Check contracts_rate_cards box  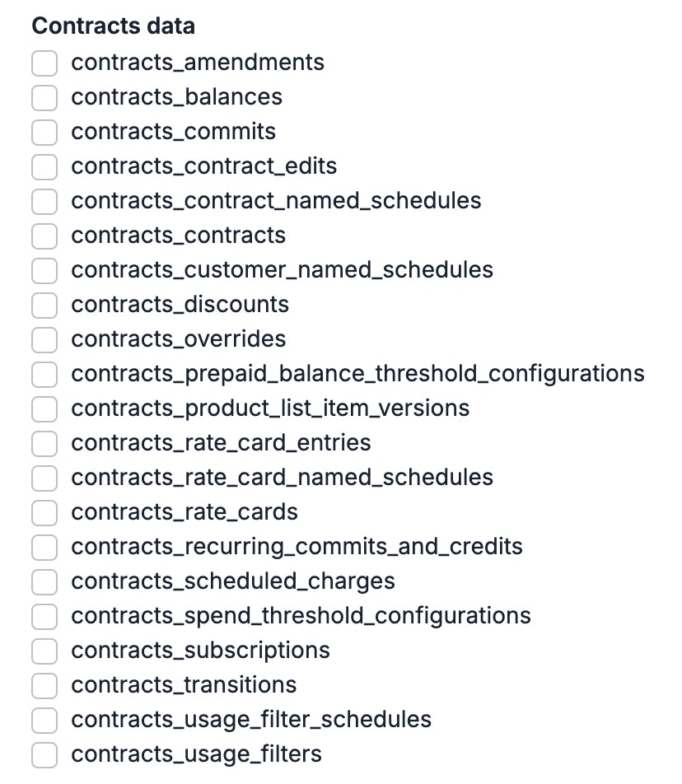pos(44,512)
